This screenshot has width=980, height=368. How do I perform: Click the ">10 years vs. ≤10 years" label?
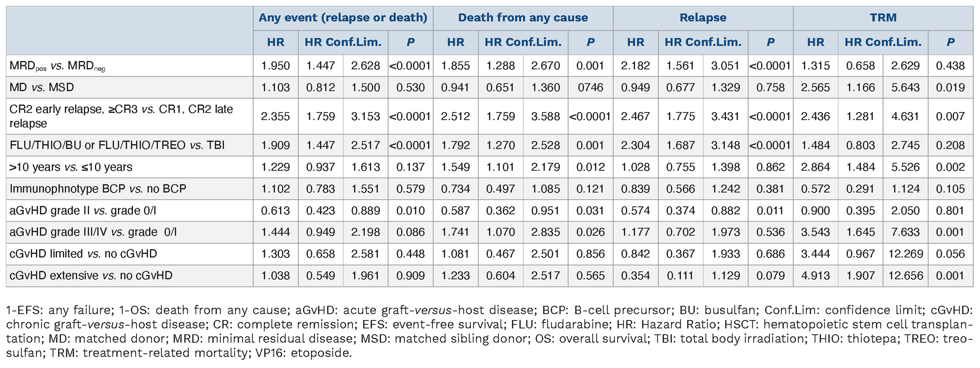click(x=71, y=167)
